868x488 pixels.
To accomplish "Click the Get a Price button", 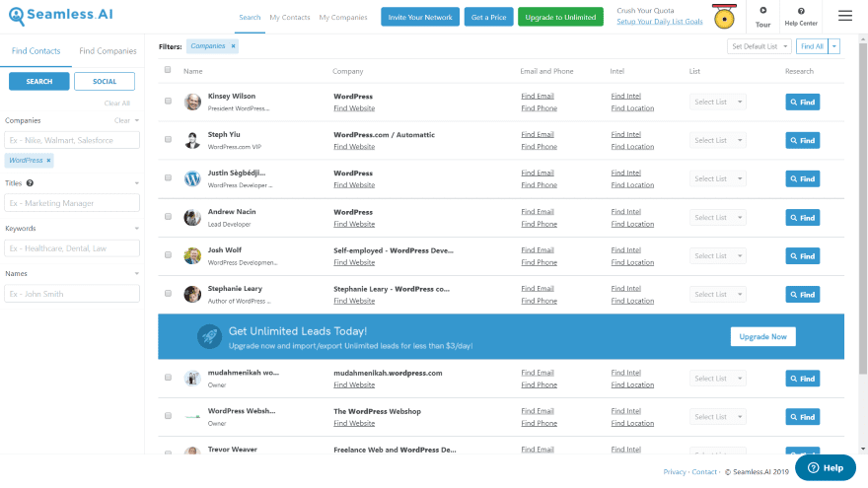I will click(489, 17).
